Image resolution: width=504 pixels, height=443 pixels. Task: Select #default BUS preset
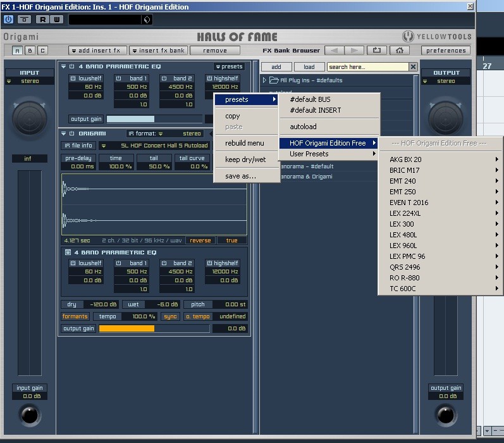tap(329, 99)
